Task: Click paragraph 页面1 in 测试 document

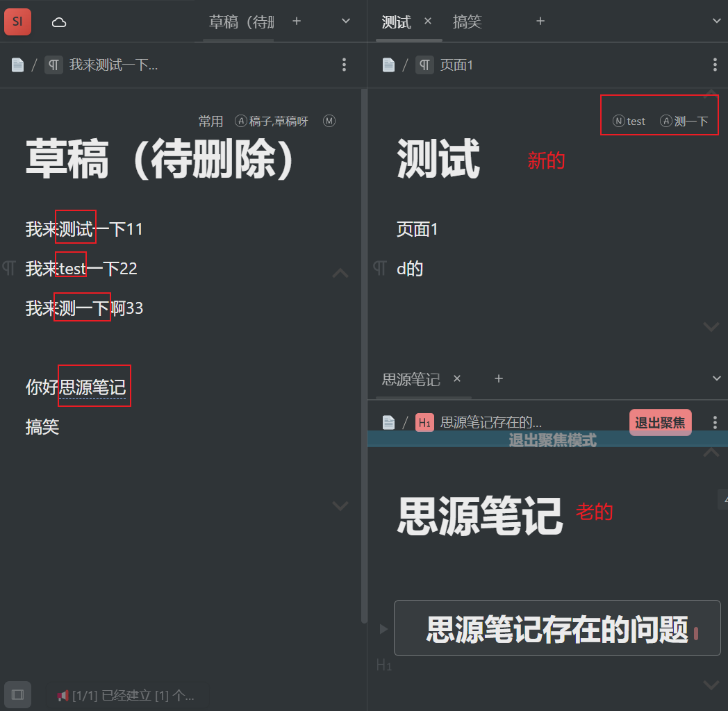Action: point(417,229)
